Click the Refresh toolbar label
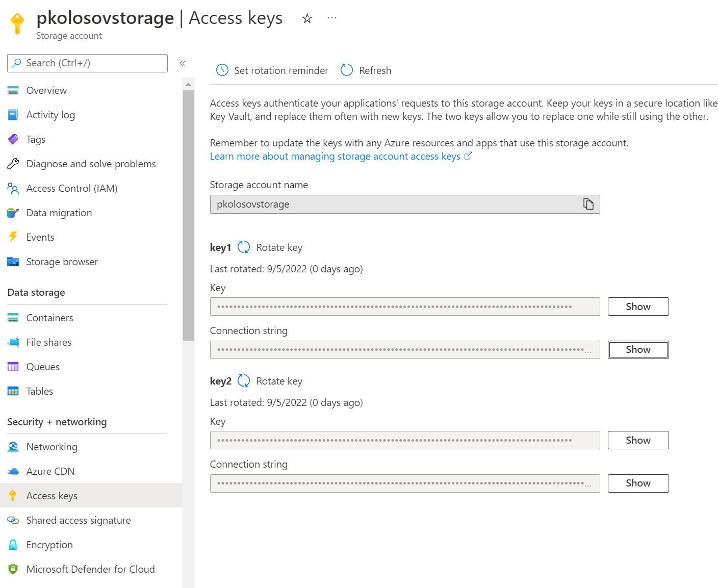Viewport: 718px width, 588px height. pos(375,70)
